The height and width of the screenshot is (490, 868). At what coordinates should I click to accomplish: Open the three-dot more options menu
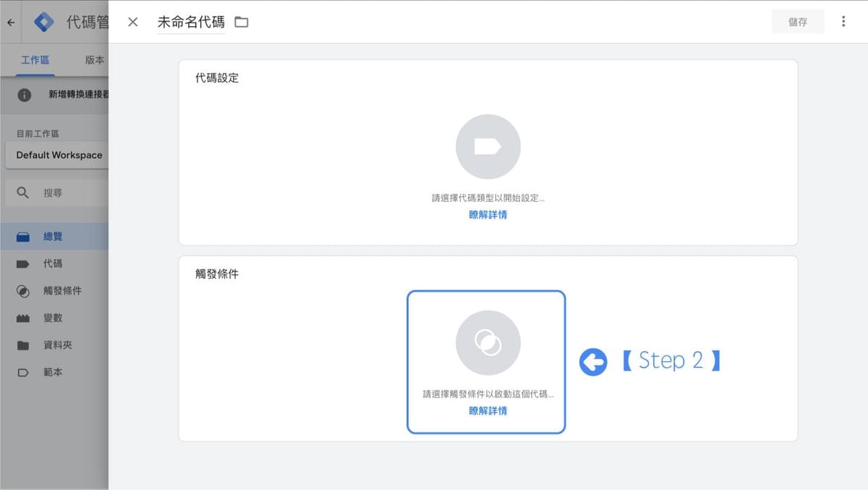tap(843, 22)
